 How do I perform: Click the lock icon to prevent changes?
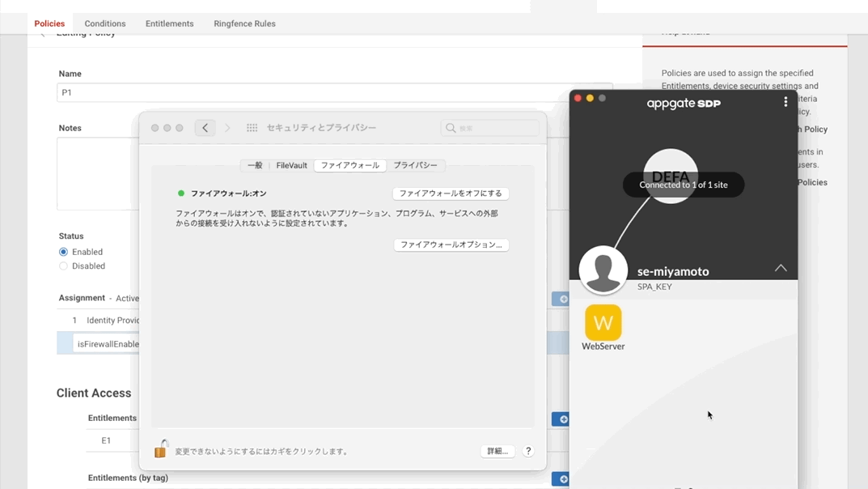tap(161, 449)
